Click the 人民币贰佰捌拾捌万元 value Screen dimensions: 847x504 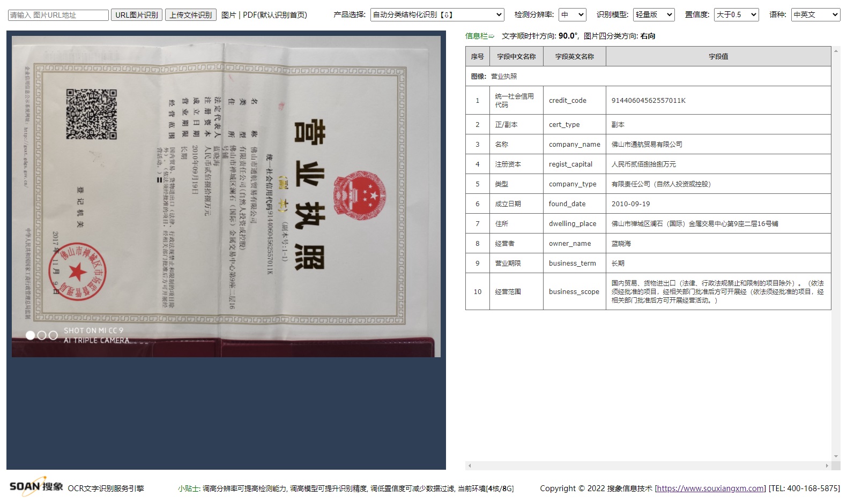[x=644, y=164]
